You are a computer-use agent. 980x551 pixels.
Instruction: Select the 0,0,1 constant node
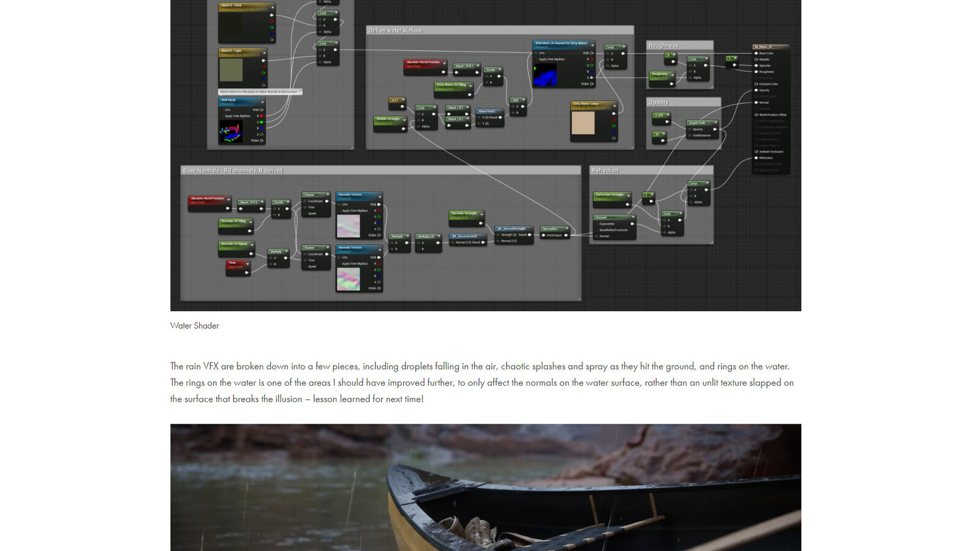click(x=397, y=103)
